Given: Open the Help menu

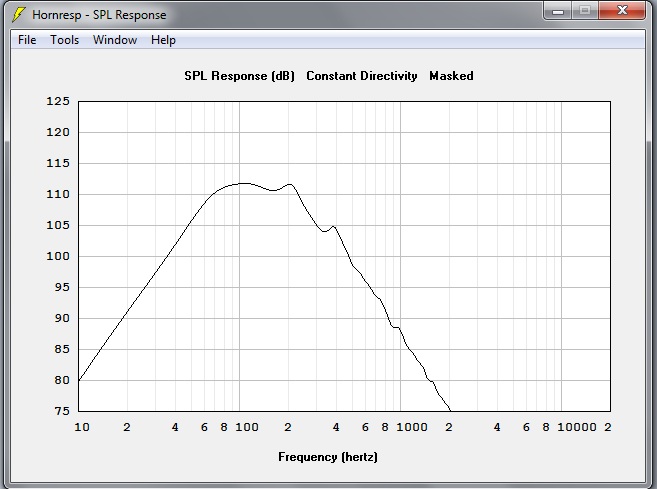Looking at the screenshot, I should (163, 40).
